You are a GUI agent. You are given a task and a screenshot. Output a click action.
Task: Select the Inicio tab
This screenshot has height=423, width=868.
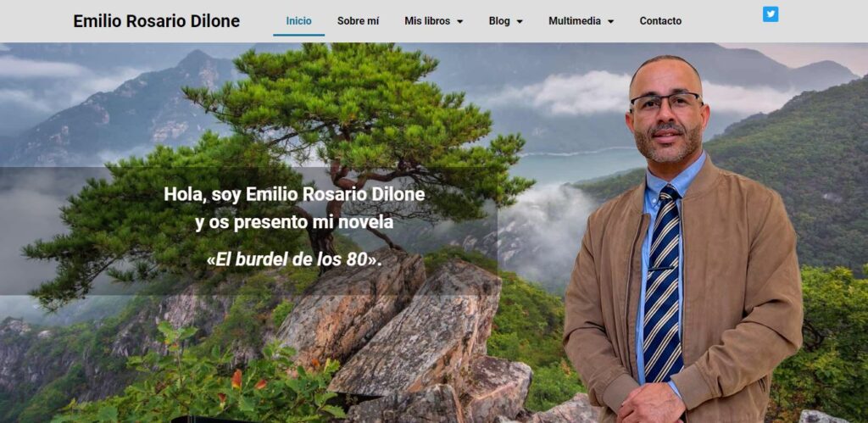pyautogui.click(x=299, y=21)
